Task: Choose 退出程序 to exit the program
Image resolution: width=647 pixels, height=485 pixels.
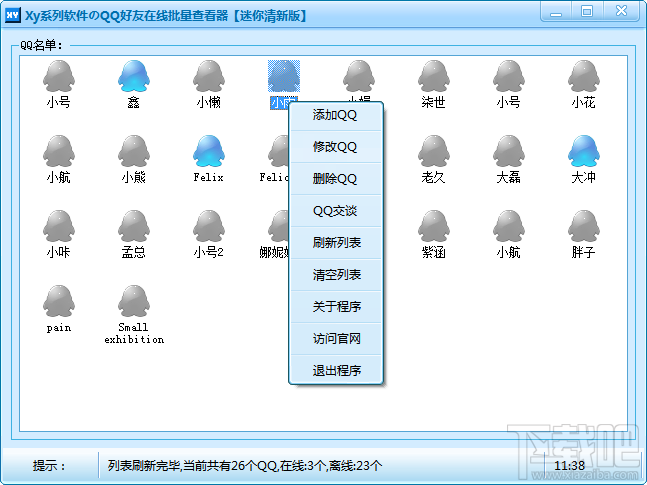Action: 336,371
